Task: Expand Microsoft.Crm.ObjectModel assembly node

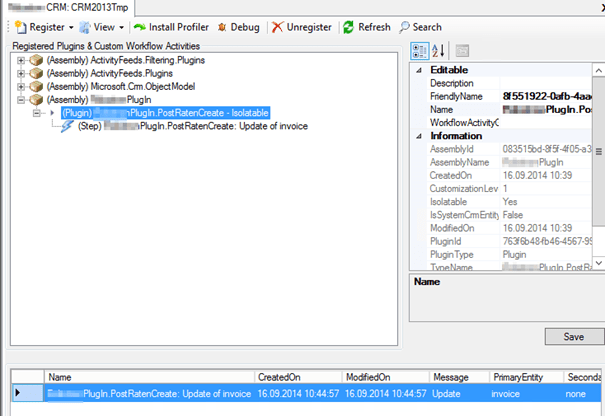Action: 22,88
